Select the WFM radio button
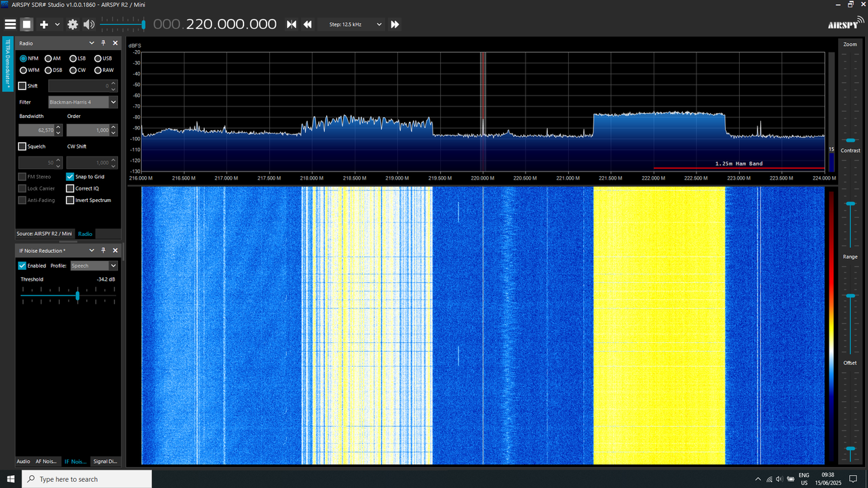Screen dimensions: 868x488 pyautogui.click(x=30, y=70)
